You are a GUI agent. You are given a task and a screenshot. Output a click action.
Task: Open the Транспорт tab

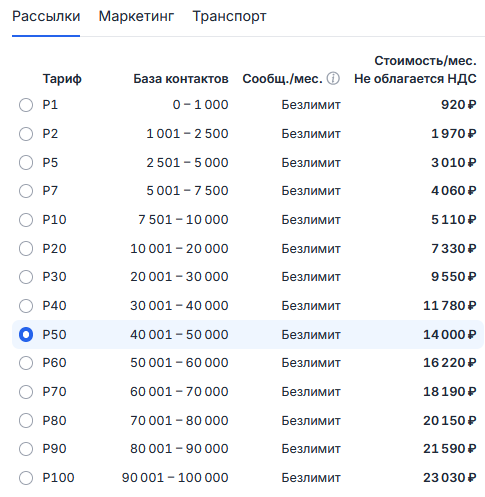229,16
